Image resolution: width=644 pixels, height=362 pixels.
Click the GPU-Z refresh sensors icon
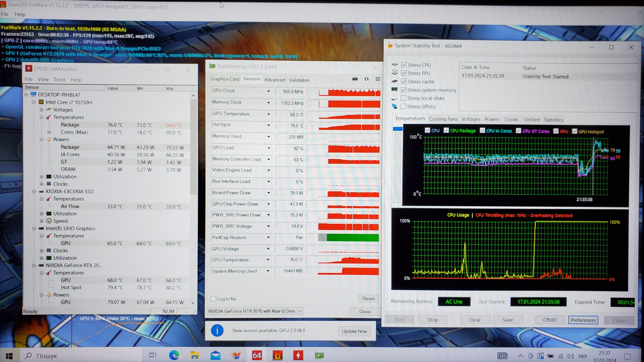tap(366, 79)
